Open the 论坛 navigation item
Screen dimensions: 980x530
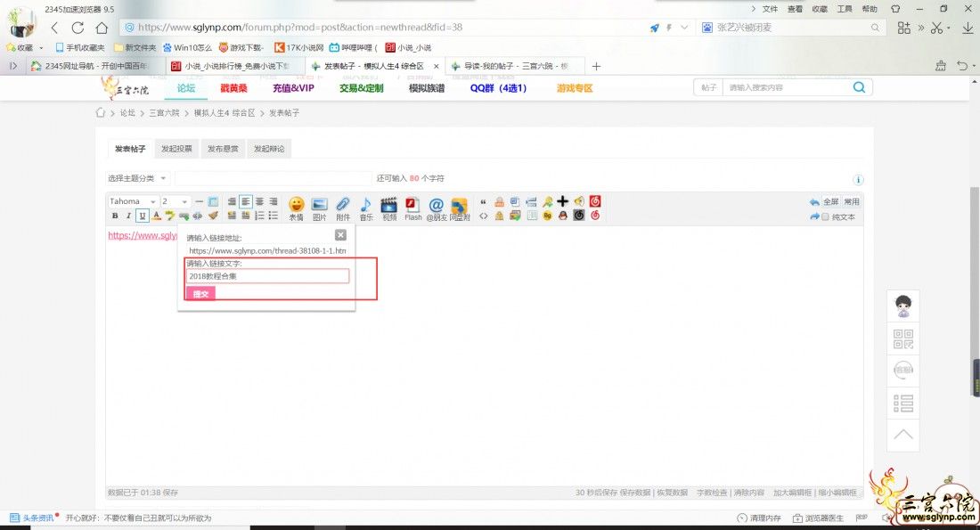click(x=186, y=88)
